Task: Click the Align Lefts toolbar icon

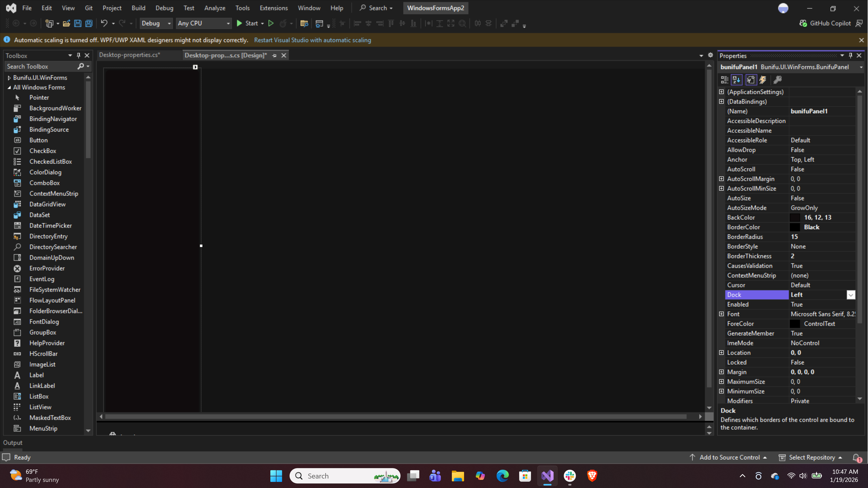Action: click(x=357, y=23)
